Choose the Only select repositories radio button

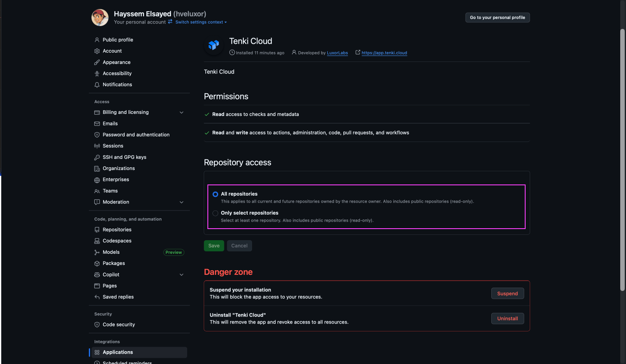(x=215, y=213)
